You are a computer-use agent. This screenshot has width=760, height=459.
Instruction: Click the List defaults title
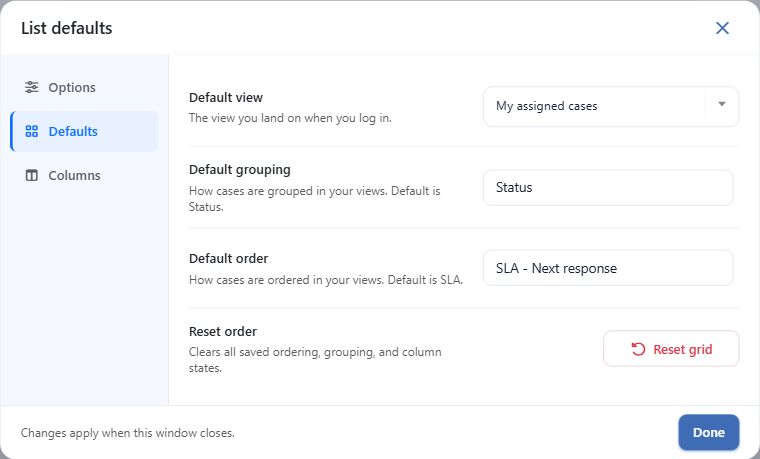(x=66, y=28)
